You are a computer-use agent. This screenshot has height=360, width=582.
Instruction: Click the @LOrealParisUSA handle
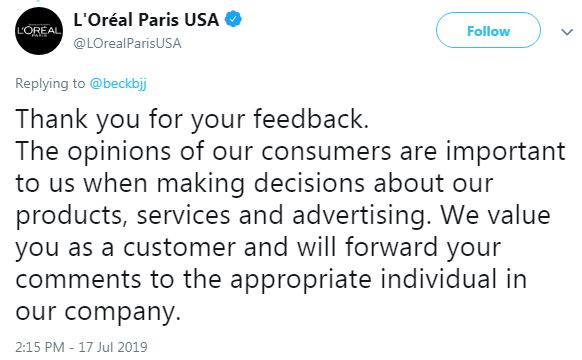[x=127, y=43]
